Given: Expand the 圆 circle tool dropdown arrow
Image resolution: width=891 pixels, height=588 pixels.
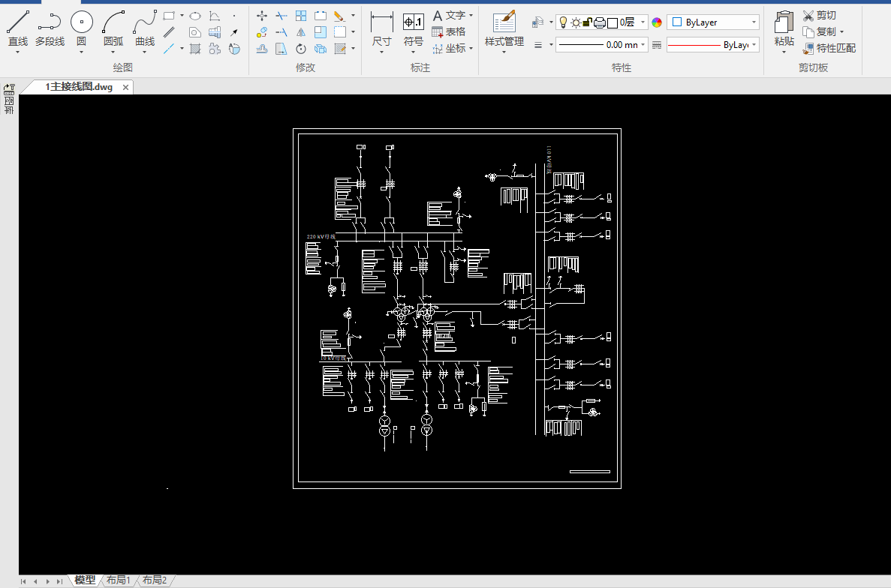Looking at the screenshot, I should click(81, 52).
